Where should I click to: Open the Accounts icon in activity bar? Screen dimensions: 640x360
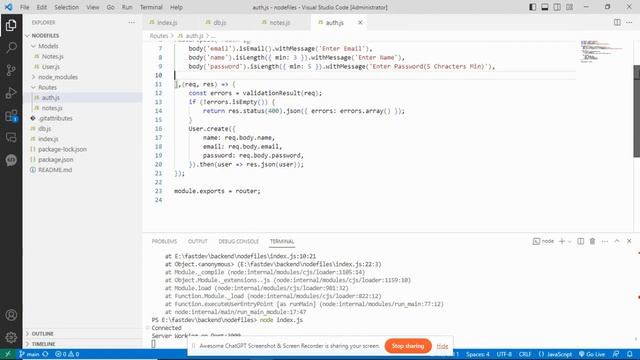(x=11, y=315)
